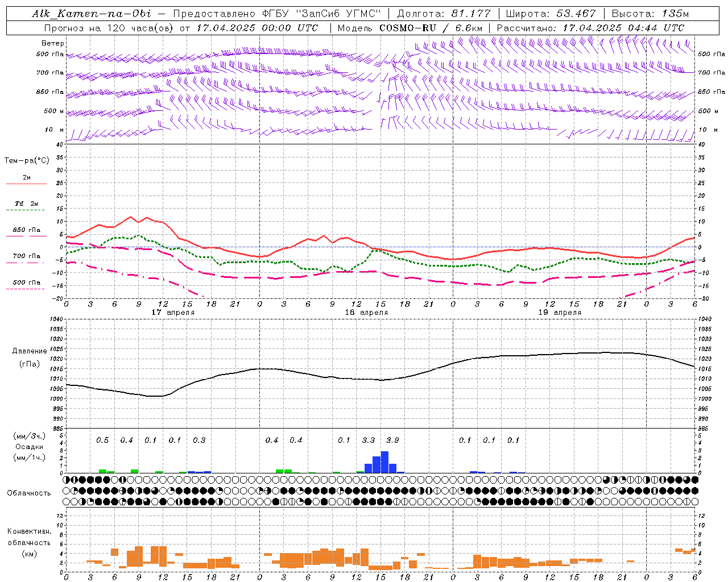Image resolution: width=728 pixels, height=582 pixels.
Task: Click the (мм/3ч.) precipitation unit label
Action: 30,436
